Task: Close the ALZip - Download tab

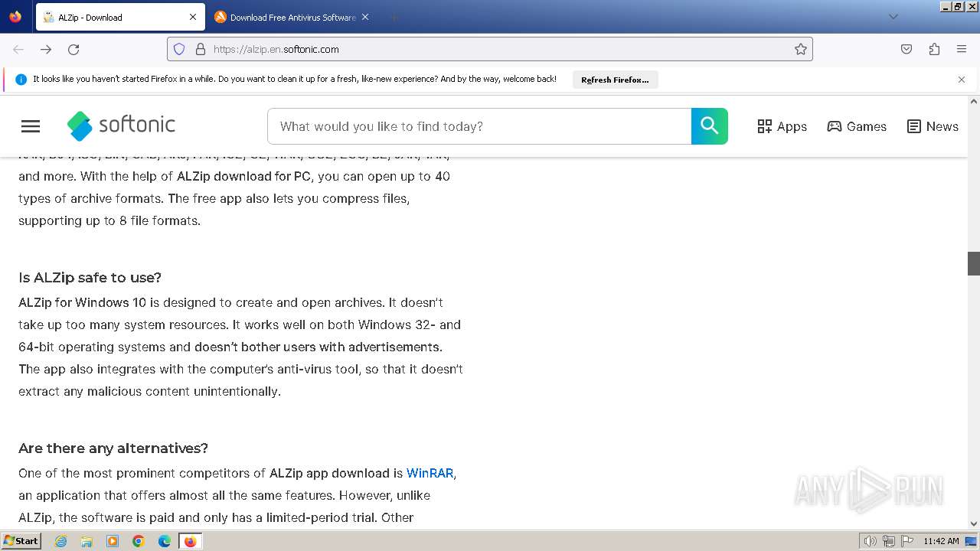Action: point(193,17)
